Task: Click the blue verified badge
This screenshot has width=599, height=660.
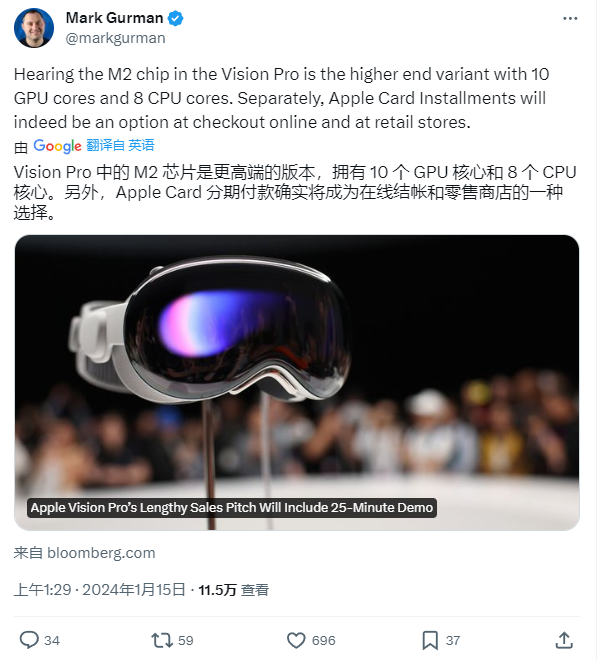Action: [x=176, y=19]
